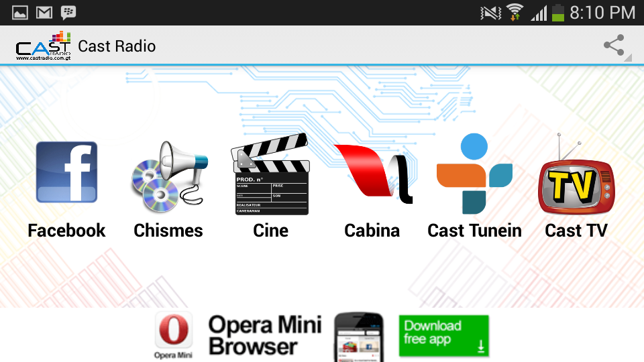Screen dimensions: 644x362
Task: Open the BBM message notification icon
Action: pos(68,13)
